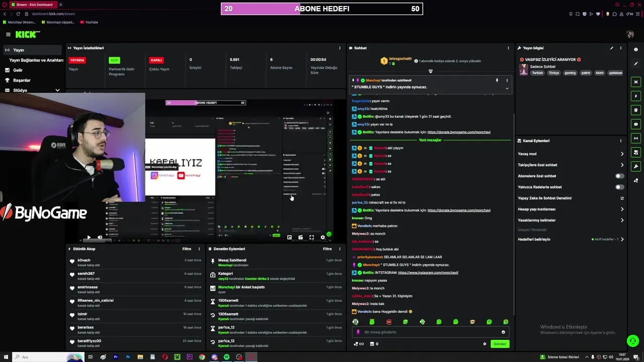Toggle theater mode in stream preview
Image resolution: width=644 pixels, height=362 pixels.
[x=300, y=237]
